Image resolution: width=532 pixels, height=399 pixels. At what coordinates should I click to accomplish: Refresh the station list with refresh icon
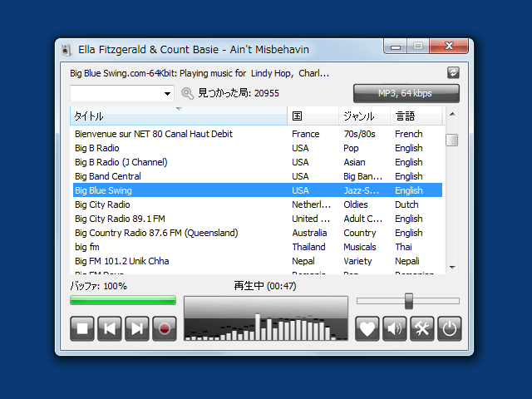point(453,72)
